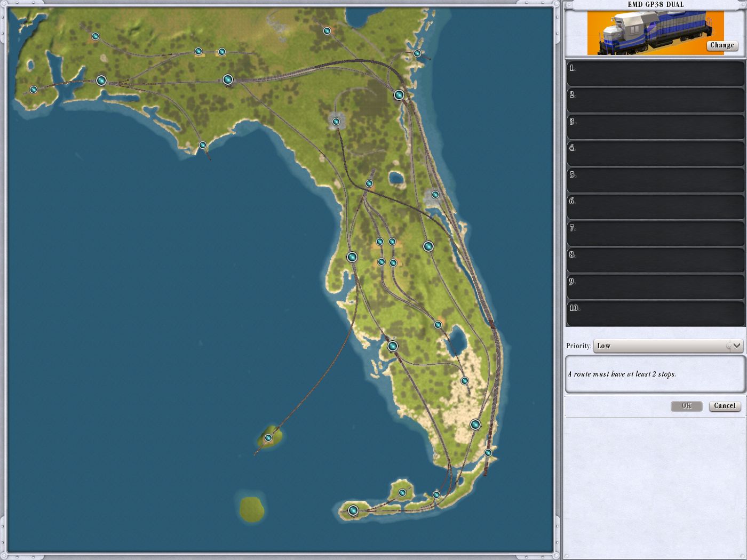Pick the right one of the paired small panhandle stations
Image resolution: width=747 pixels, height=560 pixels.
coord(222,52)
